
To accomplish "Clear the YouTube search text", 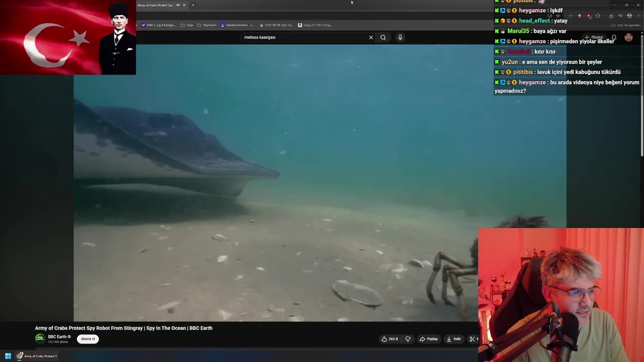I will [x=371, y=37].
